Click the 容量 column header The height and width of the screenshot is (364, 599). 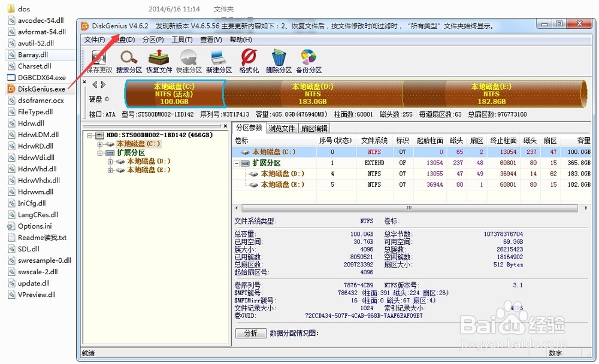[577, 141]
